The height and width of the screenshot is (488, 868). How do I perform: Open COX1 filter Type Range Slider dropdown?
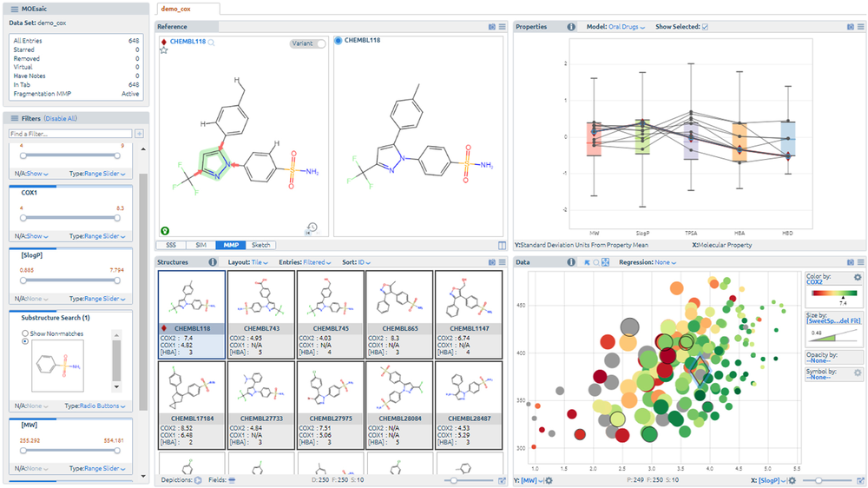tap(105, 236)
